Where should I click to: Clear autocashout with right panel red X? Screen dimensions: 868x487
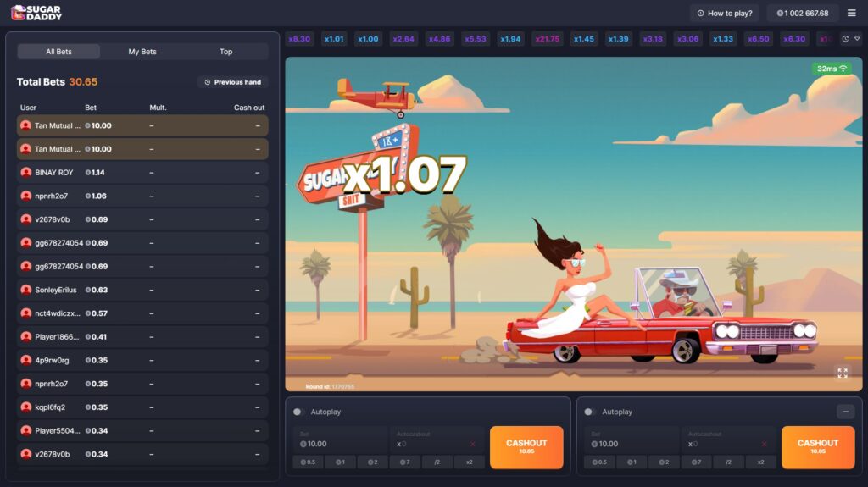pyautogui.click(x=764, y=444)
